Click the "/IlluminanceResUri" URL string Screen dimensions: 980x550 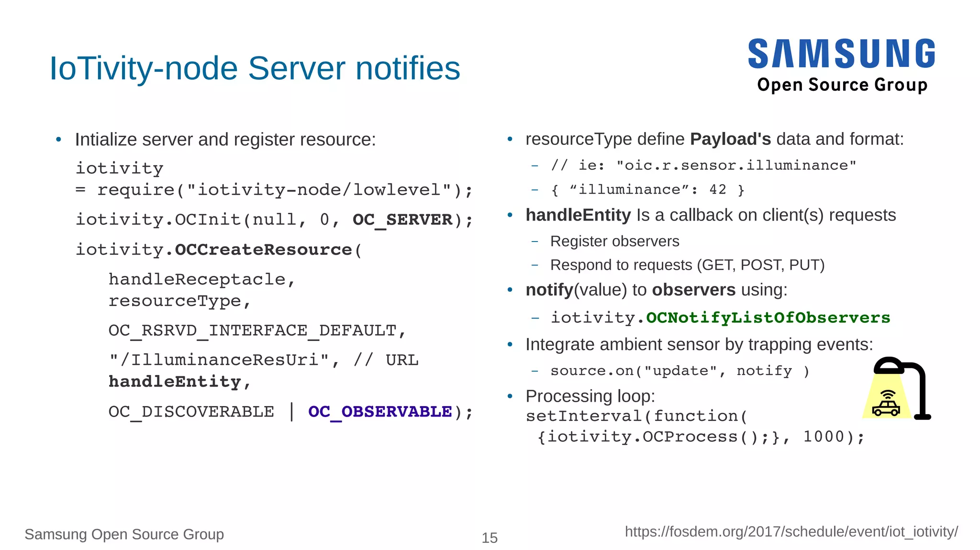[x=219, y=360]
